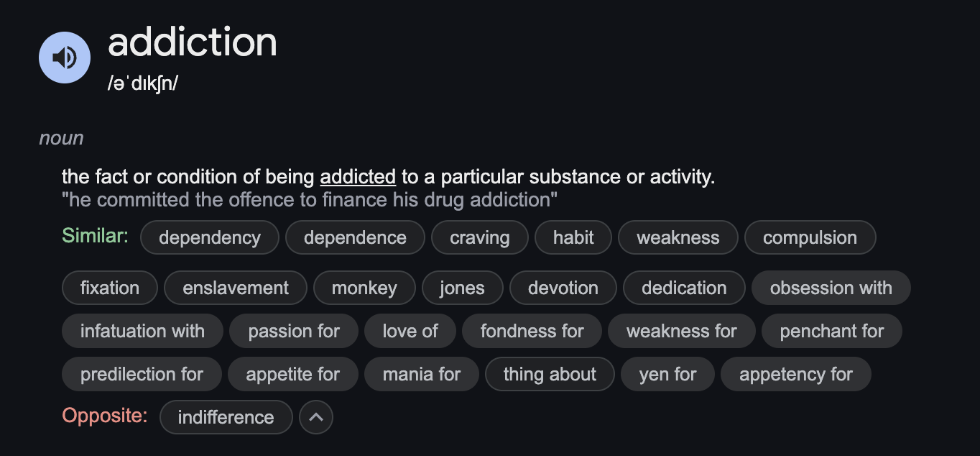Play the addiction pronunciation audio
This screenshot has height=456, width=980.
(65, 58)
